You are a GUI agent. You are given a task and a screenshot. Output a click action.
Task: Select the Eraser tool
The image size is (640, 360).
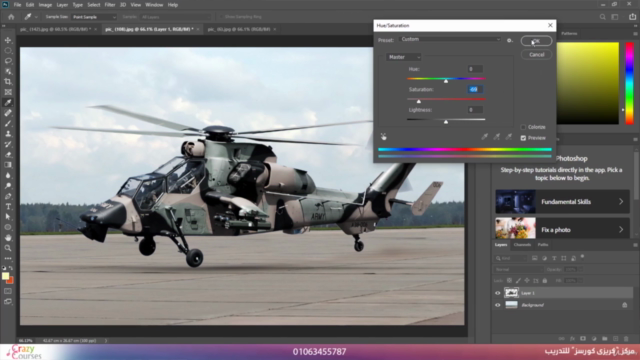pyautogui.click(x=8, y=155)
